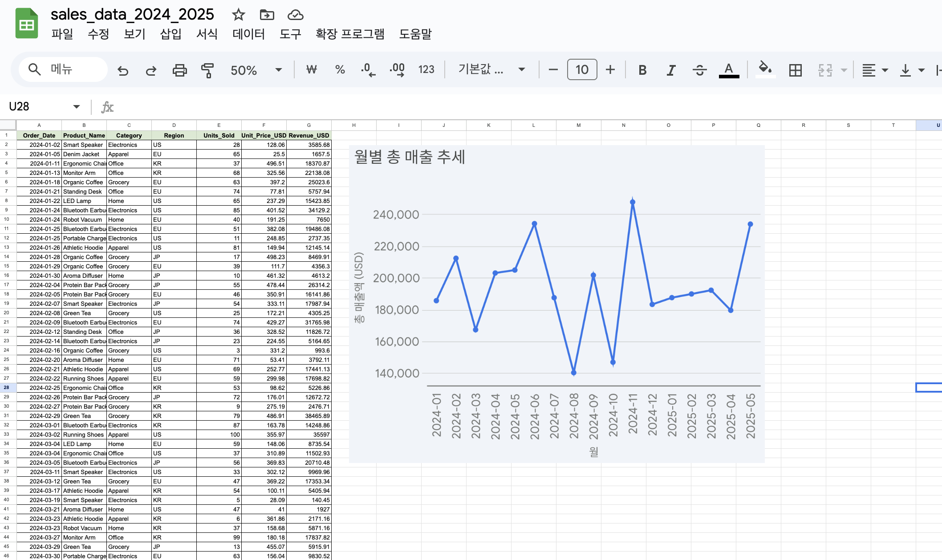Click the undo arrow
Viewport: 942px width, 560px height.
point(123,70)
